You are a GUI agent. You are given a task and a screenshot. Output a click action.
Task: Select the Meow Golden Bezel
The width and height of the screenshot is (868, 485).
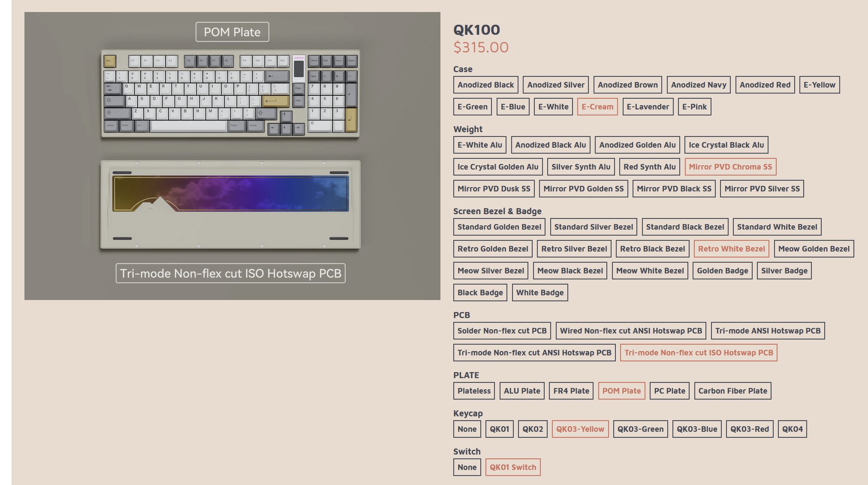[x=814, y=249]
